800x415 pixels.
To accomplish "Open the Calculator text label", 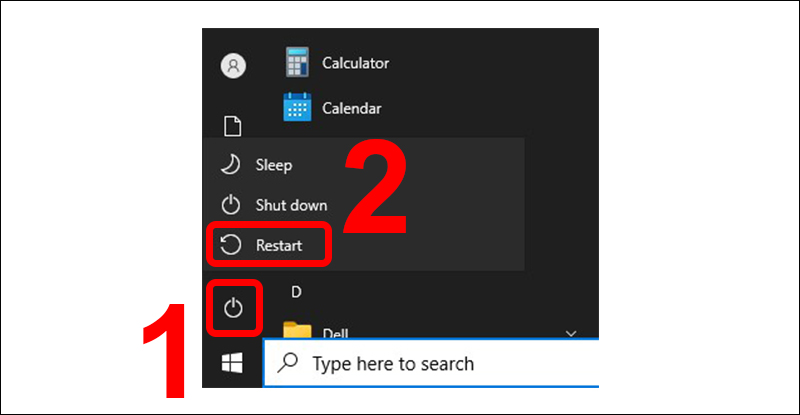I will [x=356, y=63].
